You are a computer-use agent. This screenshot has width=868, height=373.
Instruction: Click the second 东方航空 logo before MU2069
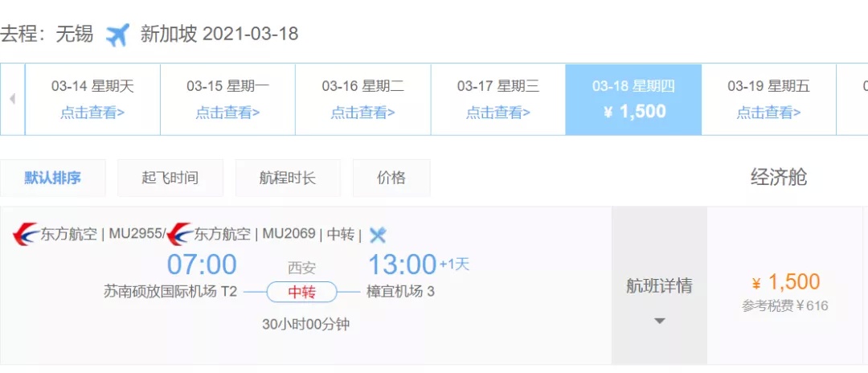click(x=180, y=234)
